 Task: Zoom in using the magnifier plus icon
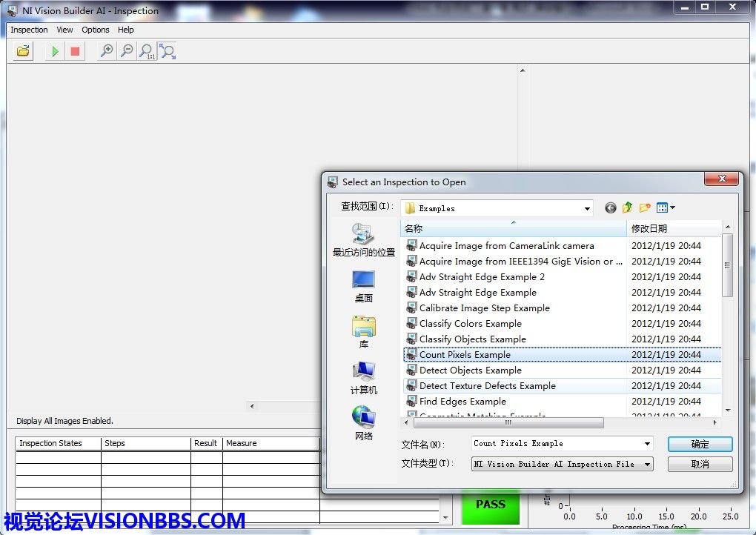[107, 50]
